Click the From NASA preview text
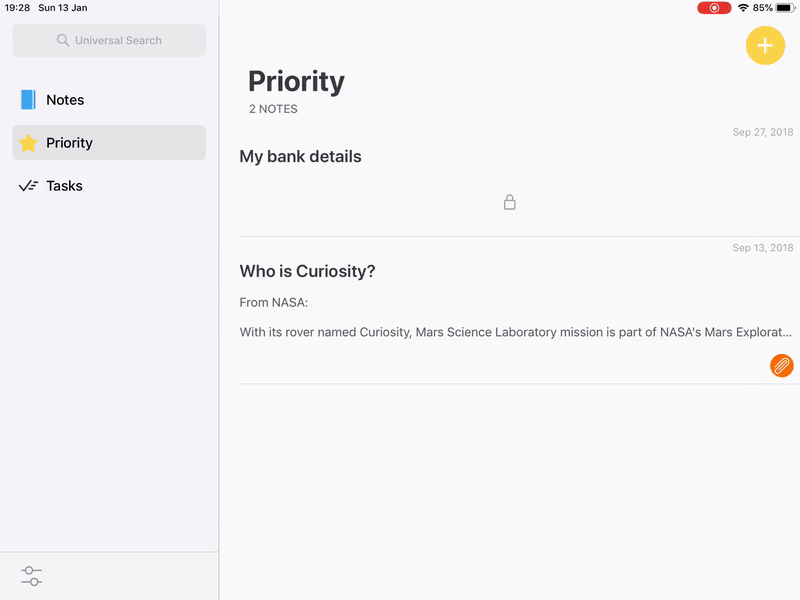Image resolution: width=800 pixels, height=600 pixels. 273,303
